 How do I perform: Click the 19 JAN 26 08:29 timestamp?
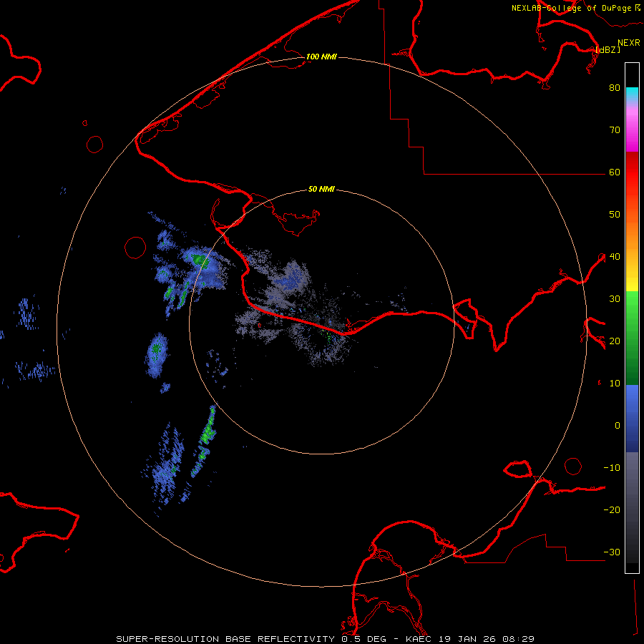tap(487, 639)
